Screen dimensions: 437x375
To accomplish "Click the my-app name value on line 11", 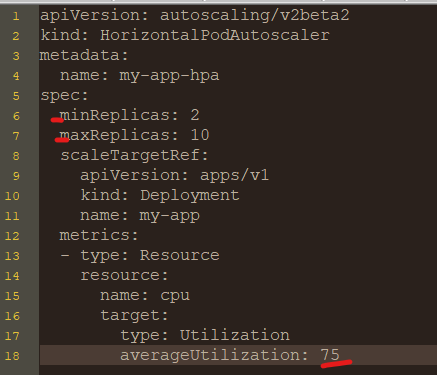I will pos(169,216).
